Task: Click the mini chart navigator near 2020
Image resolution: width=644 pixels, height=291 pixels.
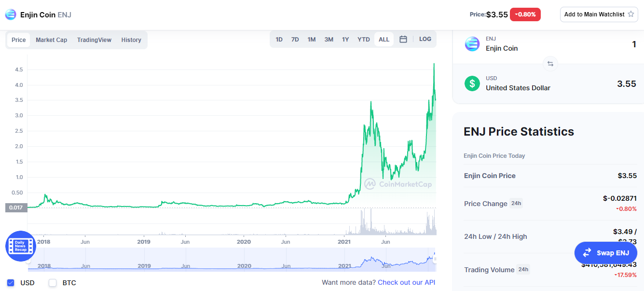Action: point(244,260)
